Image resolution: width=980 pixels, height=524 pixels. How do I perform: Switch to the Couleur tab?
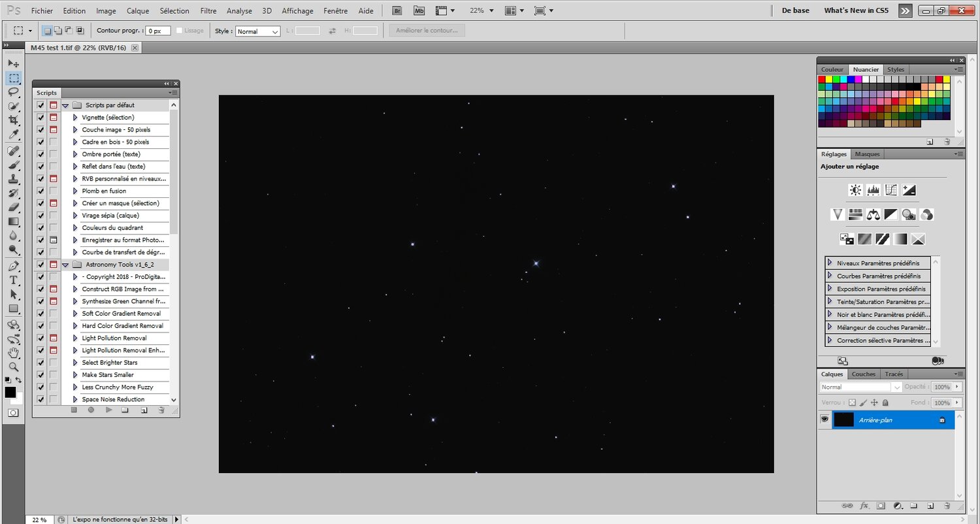click(x=832, y=69)
